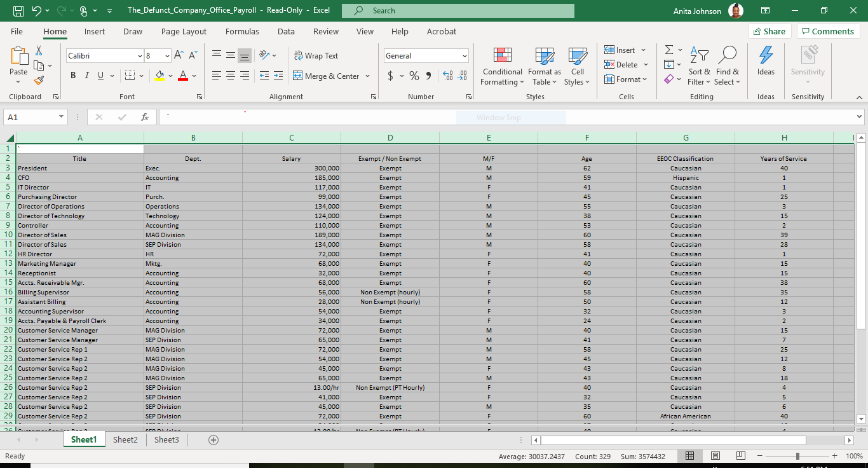This screenshot has height=468, width=868.
Task: Apply Percent Style formatting
Action: tap(414, 75)
